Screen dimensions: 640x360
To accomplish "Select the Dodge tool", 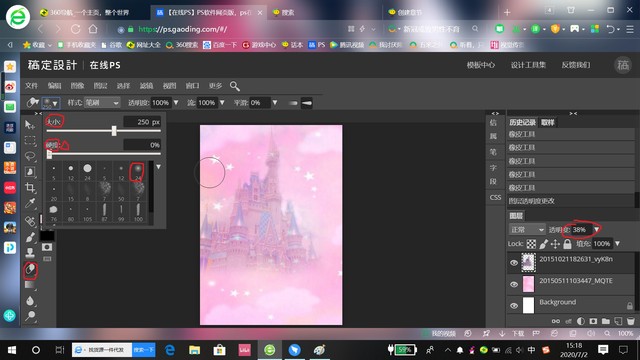I will tap(30, 316).
